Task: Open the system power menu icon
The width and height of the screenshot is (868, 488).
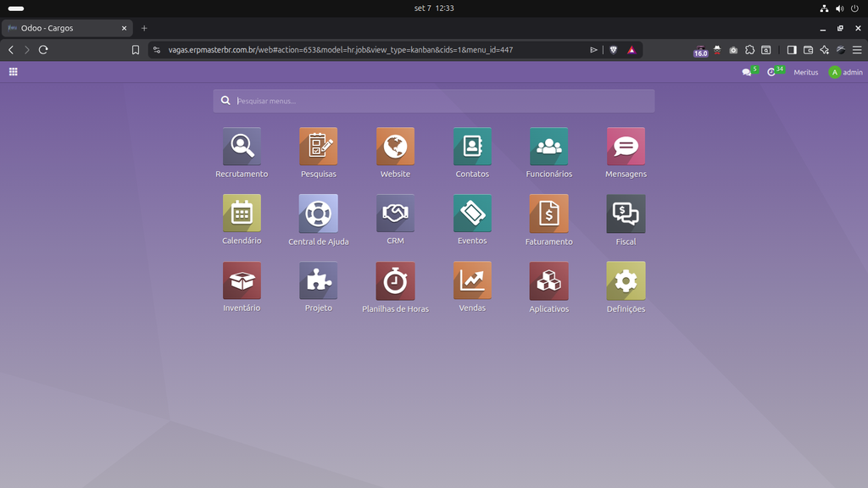Action: pos(854,8)
